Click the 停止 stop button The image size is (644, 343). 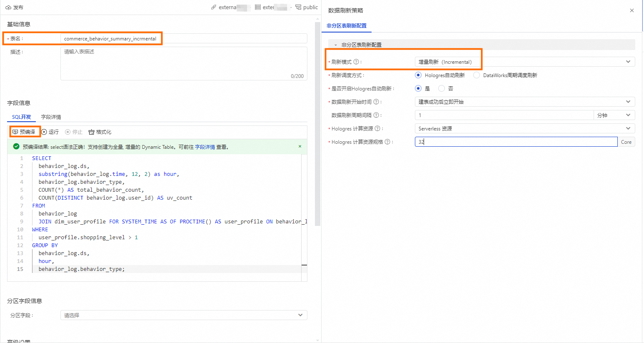click(x=74, y=132)
